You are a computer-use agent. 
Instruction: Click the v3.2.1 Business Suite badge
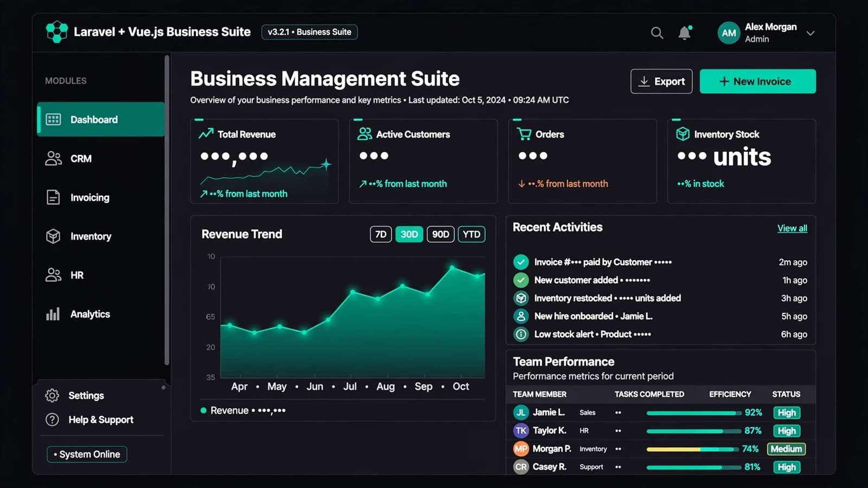coord(309,32)
